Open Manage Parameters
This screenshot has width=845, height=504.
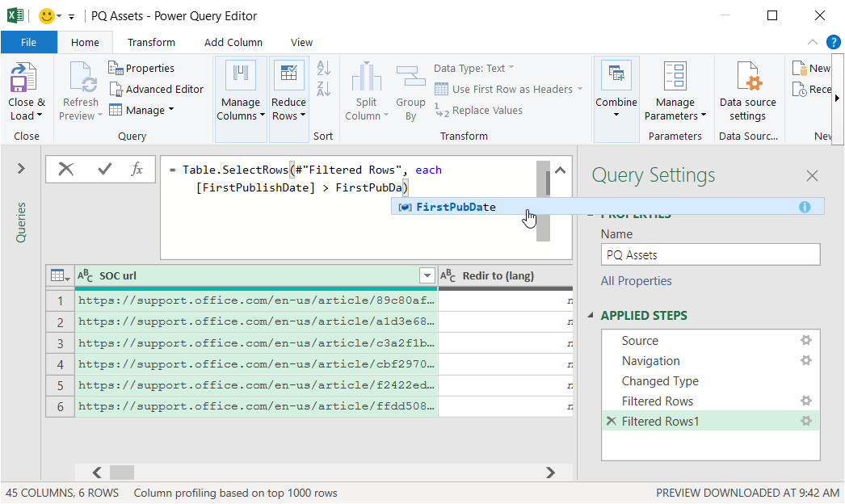pyautogui.click(x=675, y=91)
